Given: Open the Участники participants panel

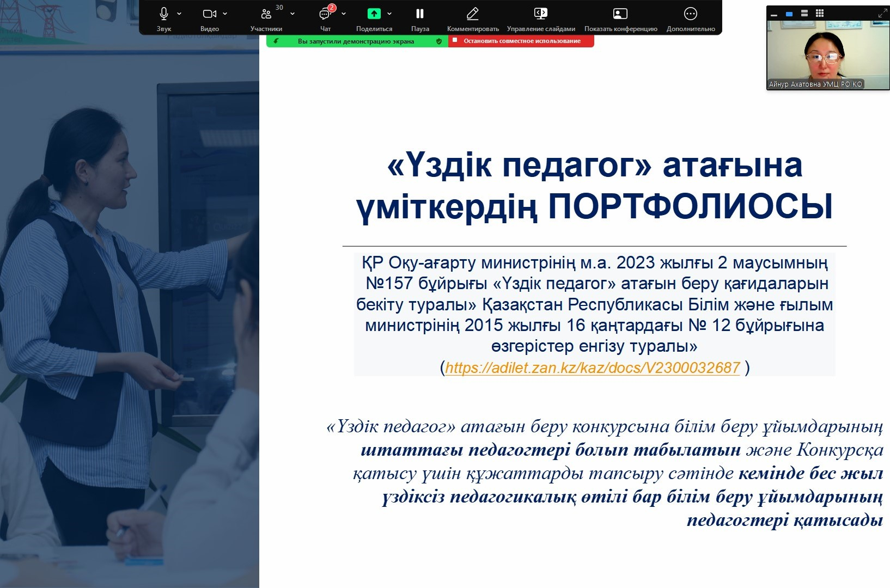Looking at the screenshot, I should coord(266,14).
